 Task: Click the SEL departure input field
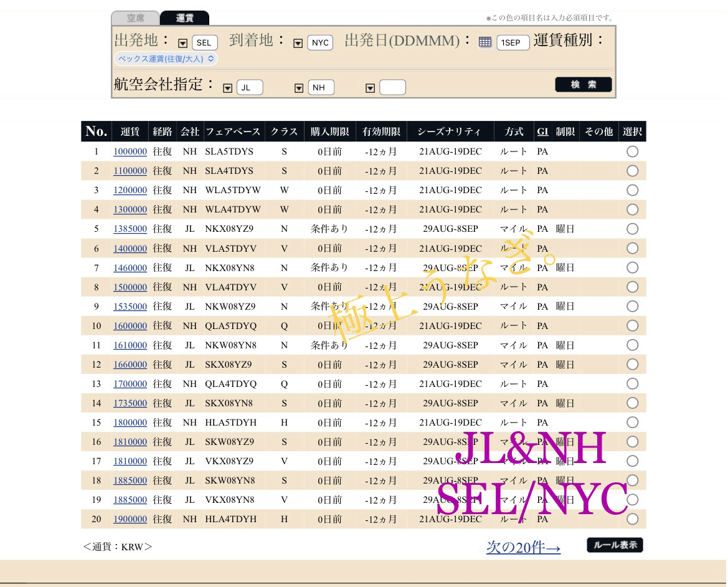(x=203, y=43)
